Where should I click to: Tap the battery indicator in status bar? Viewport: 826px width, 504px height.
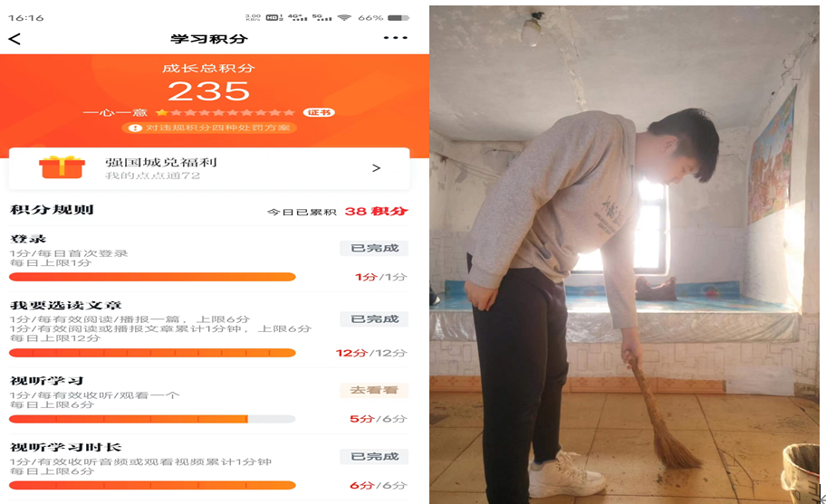[x=398, y=17]
